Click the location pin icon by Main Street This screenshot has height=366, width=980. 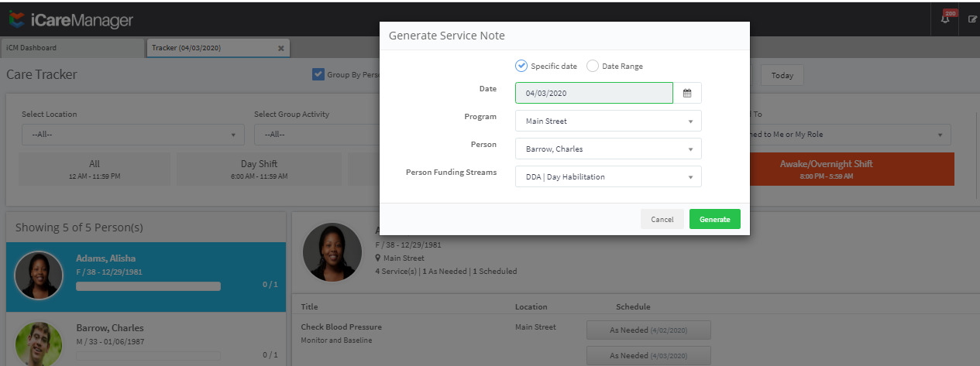point(378,258)
